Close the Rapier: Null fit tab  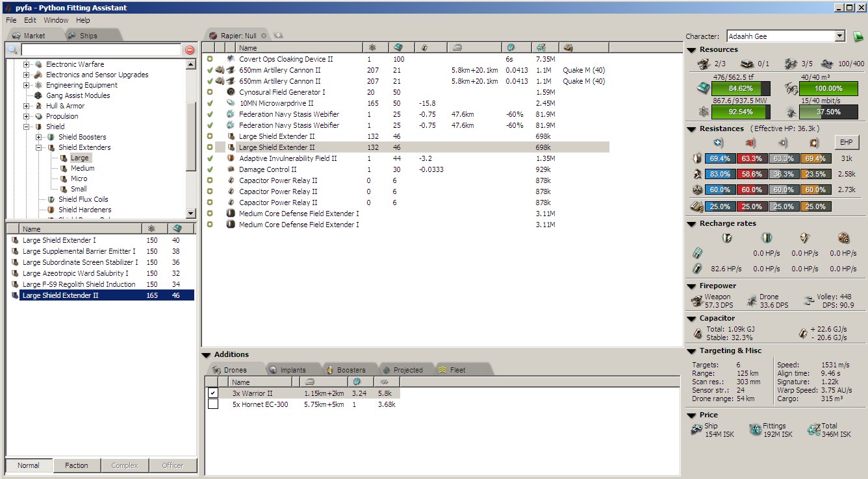pos(264,35)
